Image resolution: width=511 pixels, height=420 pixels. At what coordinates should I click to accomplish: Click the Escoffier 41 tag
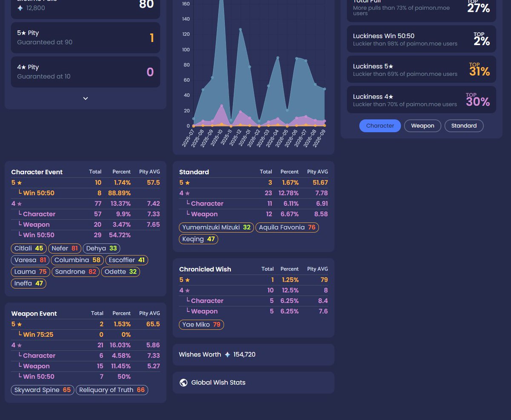tap(126, 260)
